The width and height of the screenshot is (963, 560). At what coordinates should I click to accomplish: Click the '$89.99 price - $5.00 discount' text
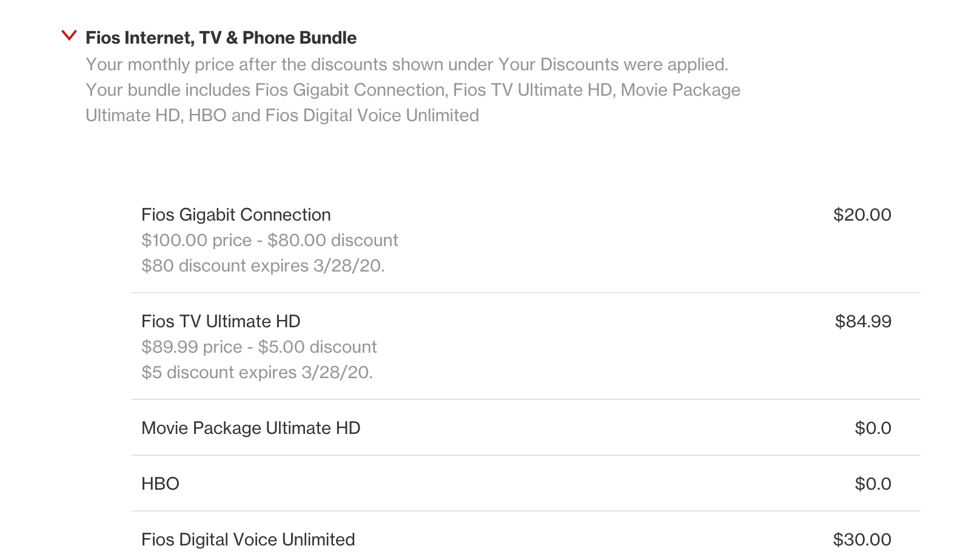click(259, 347)
